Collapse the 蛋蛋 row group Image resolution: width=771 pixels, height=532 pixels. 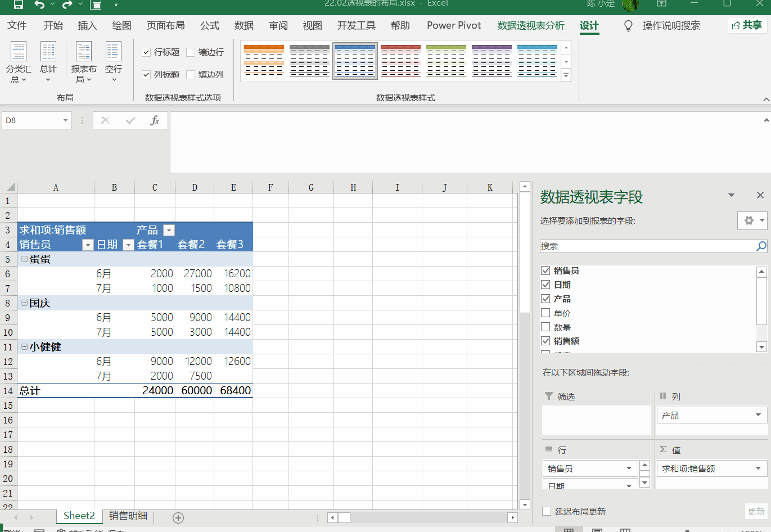24,259
